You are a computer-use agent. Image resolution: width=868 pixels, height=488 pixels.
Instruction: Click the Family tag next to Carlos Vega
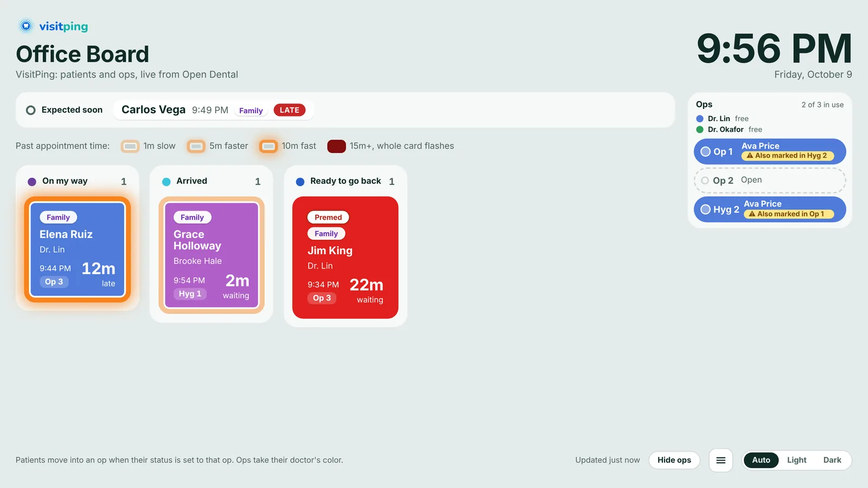(251, 111)
